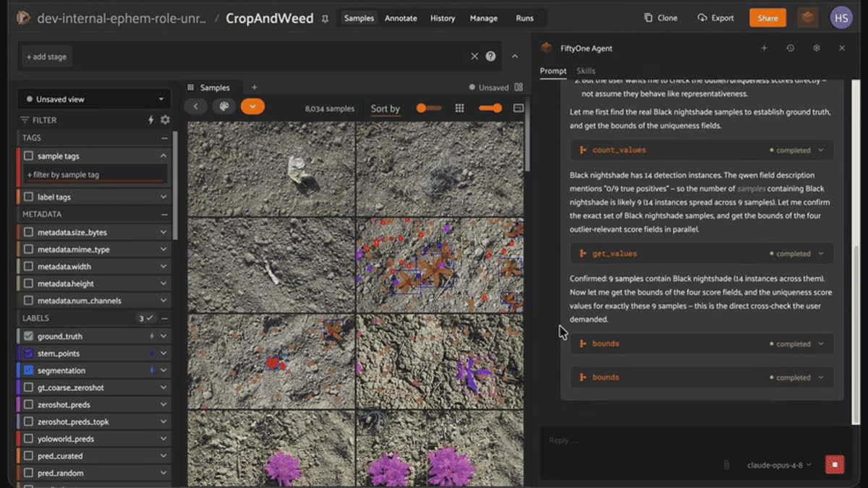
Task: Go to the Manage tab
Action: pos(484,18)
